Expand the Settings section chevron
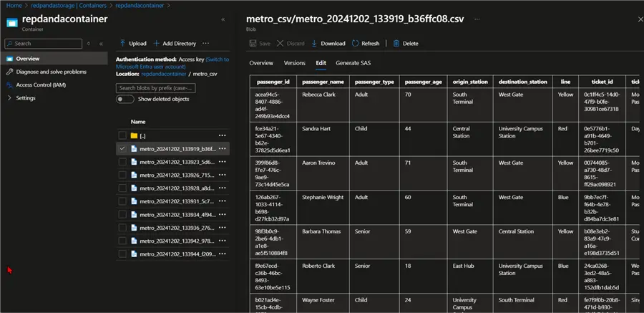The width and height of the screenshot is (644, 313). 9,98
